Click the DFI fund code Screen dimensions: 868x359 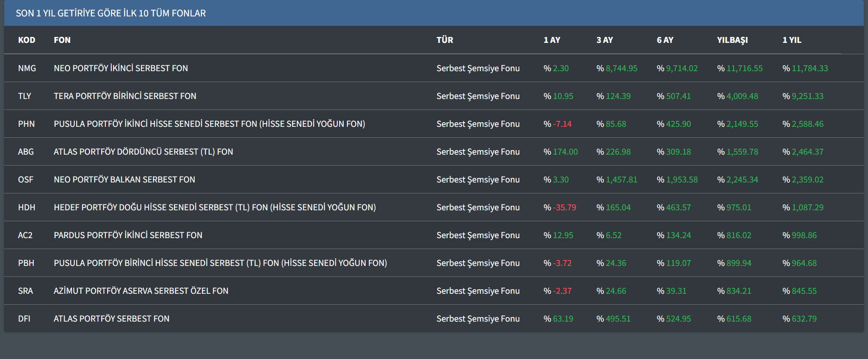pos(24,319)
